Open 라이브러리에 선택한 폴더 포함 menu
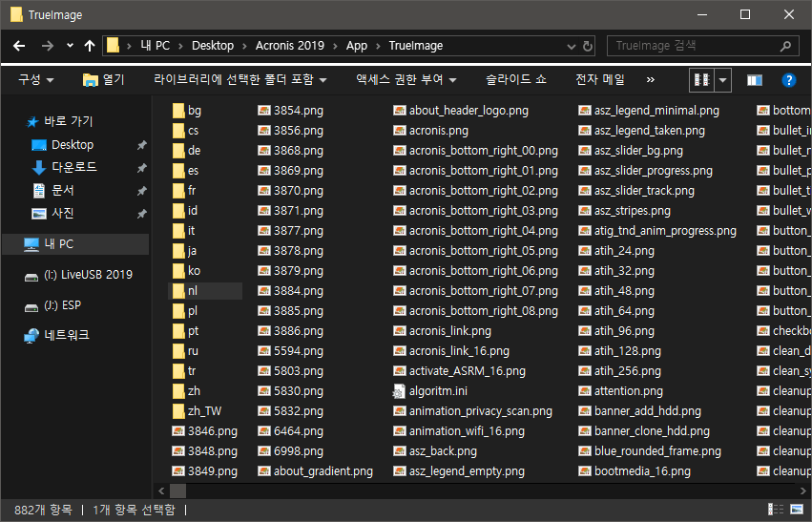The image size is (812, 522). pyautogui.click(x=239, y=80)
